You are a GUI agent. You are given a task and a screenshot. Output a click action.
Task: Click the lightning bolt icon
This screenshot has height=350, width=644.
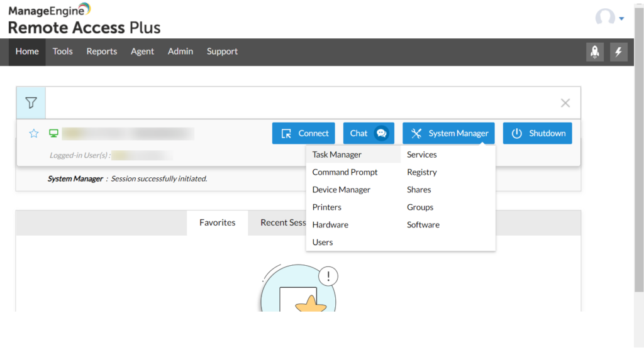pos(618,52)
